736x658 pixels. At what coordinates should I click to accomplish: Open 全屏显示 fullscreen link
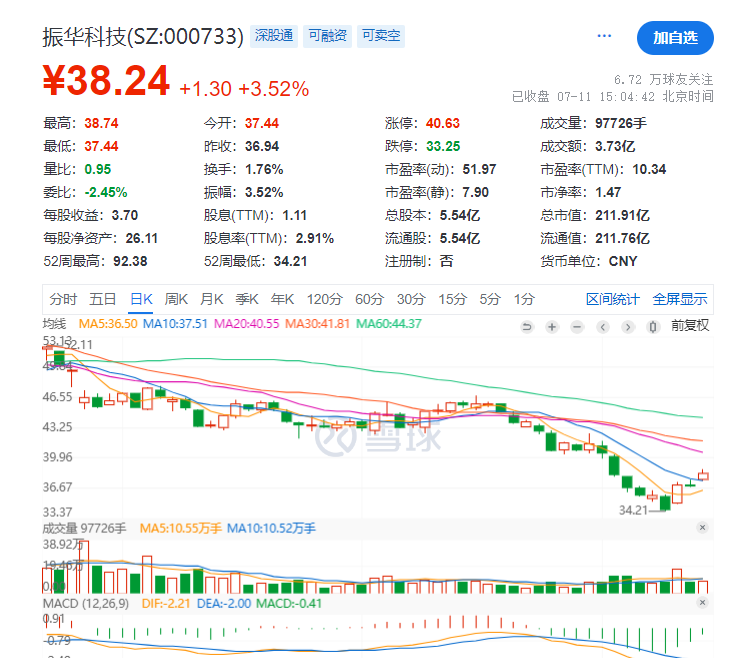pos(680,299)
